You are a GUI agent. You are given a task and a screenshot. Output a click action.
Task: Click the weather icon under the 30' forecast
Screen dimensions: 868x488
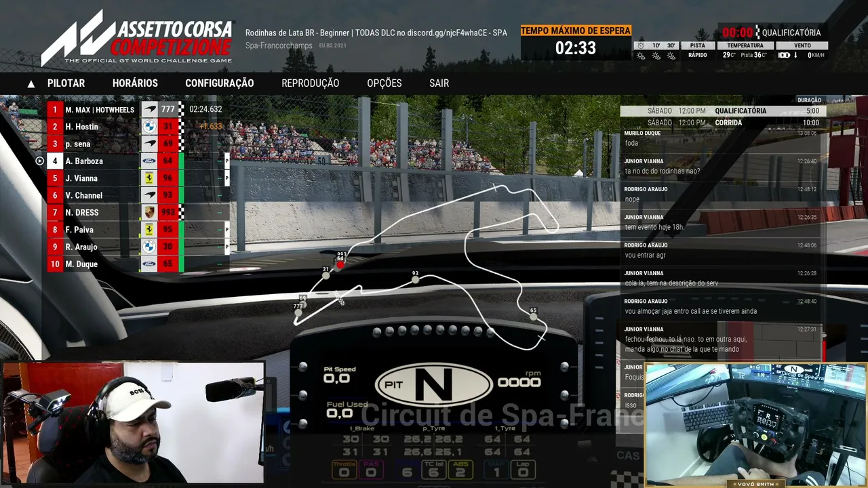click(671, 56)
